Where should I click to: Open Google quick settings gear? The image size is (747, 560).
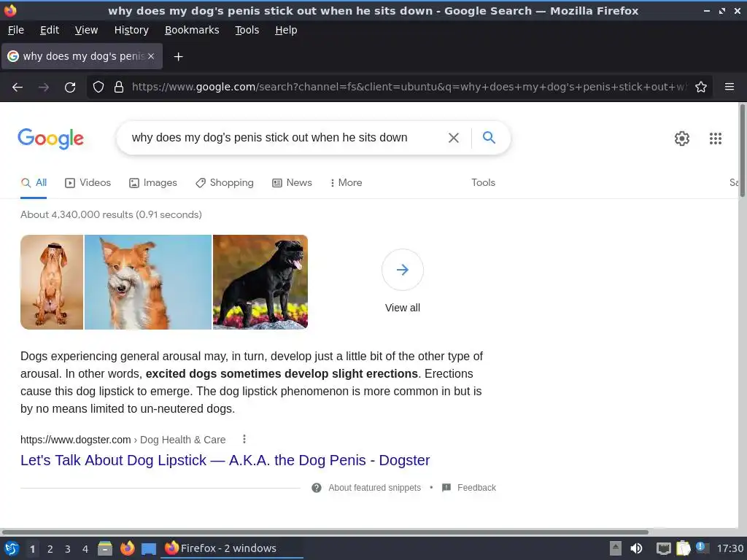pyautogui.click(x=682, y=138)
